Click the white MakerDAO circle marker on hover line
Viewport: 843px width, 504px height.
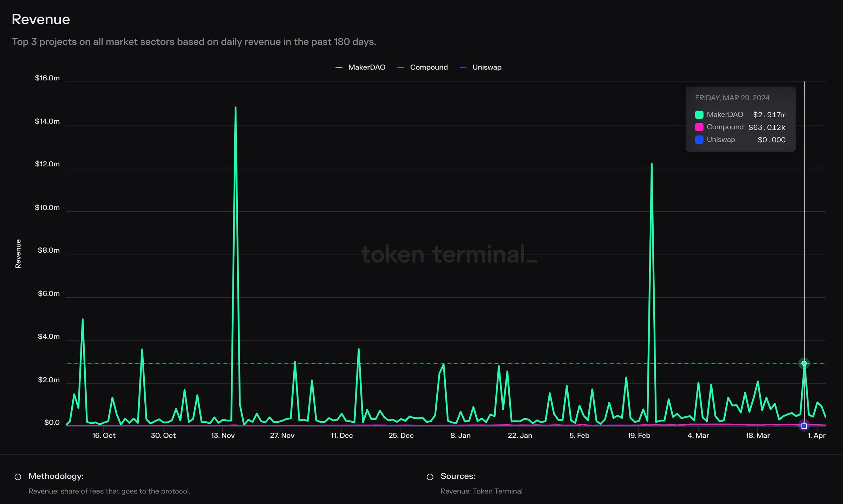[804, 363]
